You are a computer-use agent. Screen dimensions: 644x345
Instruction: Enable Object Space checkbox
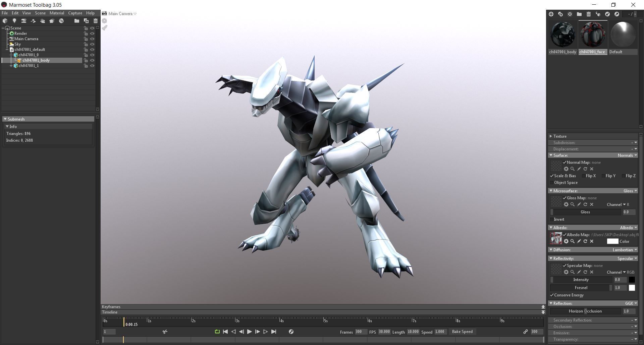point(552,183)
